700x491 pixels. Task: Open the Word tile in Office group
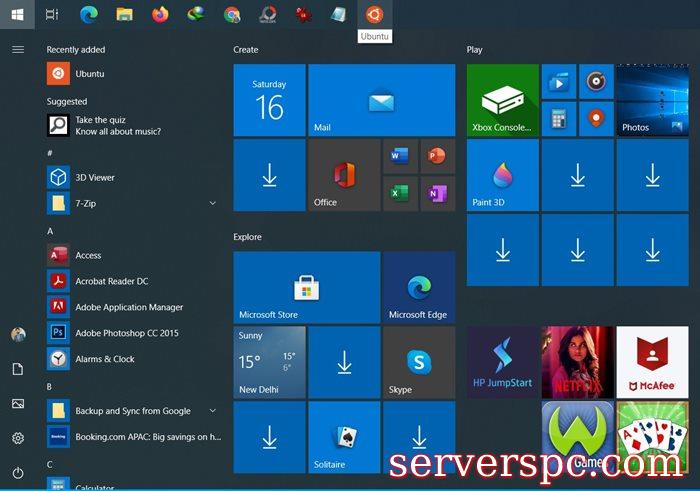[x=400, y=155]
